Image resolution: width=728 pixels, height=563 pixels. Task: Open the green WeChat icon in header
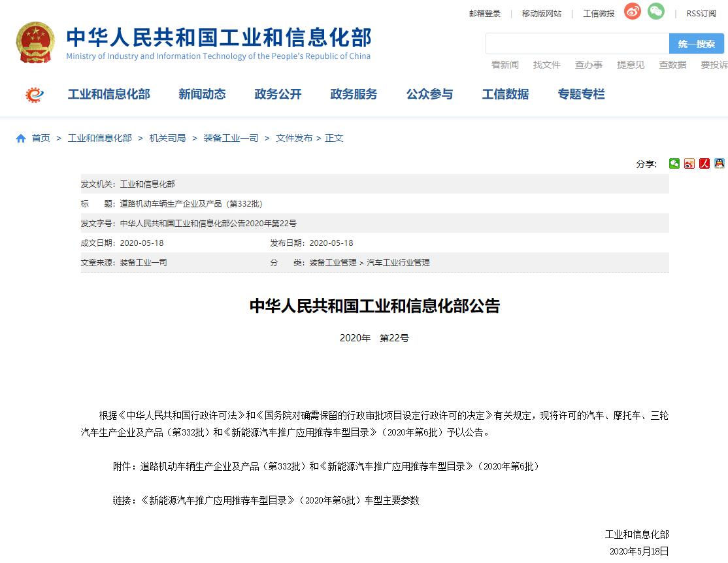tap(655, 12)
